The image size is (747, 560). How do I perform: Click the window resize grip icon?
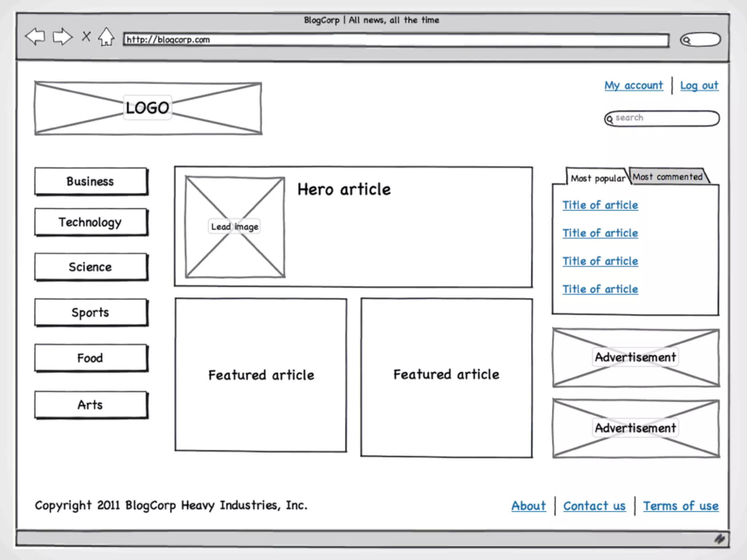[719, 539]
